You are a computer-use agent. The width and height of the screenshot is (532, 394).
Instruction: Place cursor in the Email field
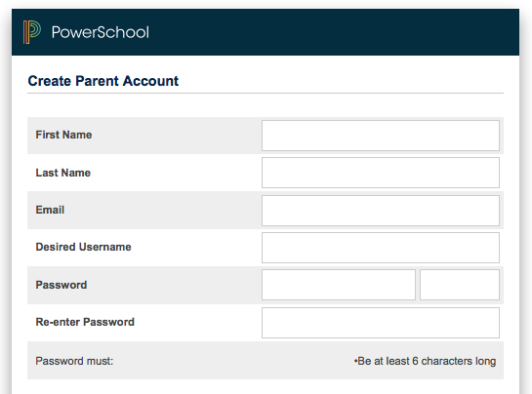pos(381,211)
